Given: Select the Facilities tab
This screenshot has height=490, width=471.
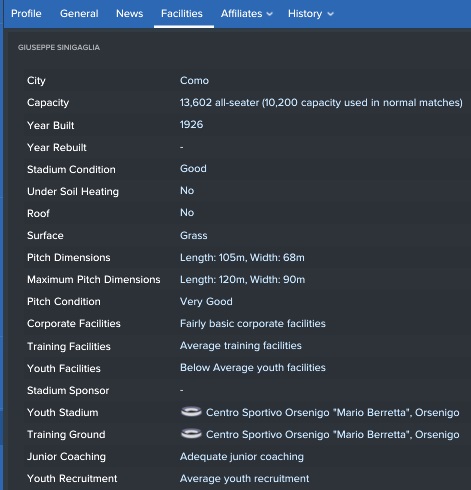Looking at the screenshot, I should (182, 14).
